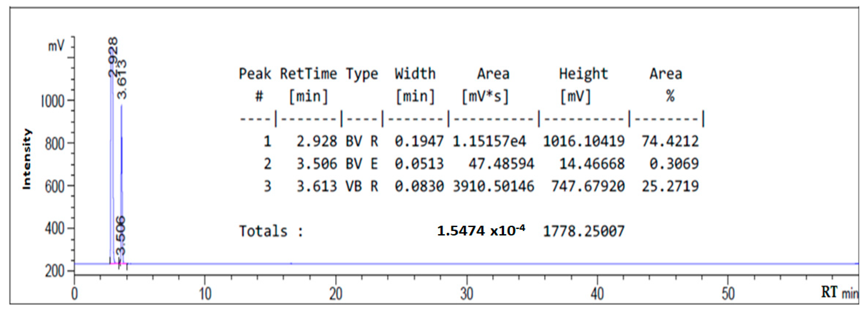Click the Area 1.15157e4 value
Viewport: 868px width, 316px height.
[489, 141]
